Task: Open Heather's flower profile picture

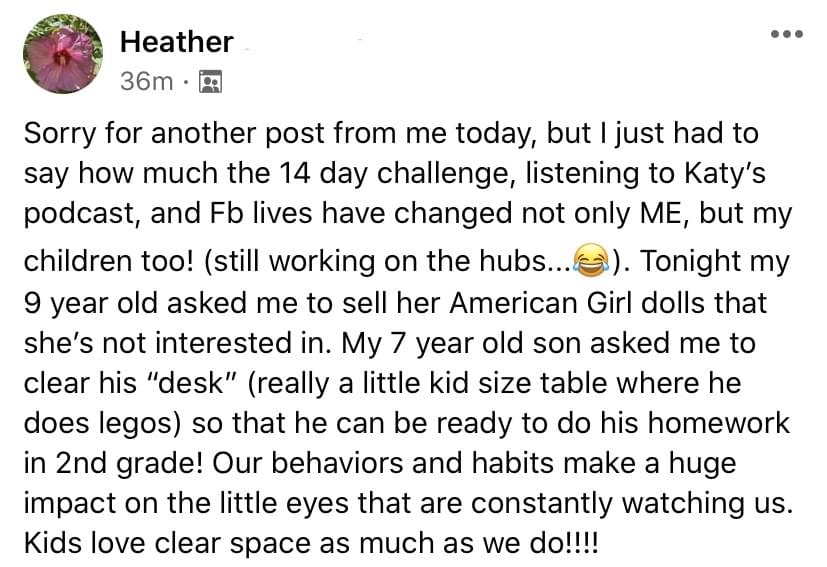Action: point(62,54)
